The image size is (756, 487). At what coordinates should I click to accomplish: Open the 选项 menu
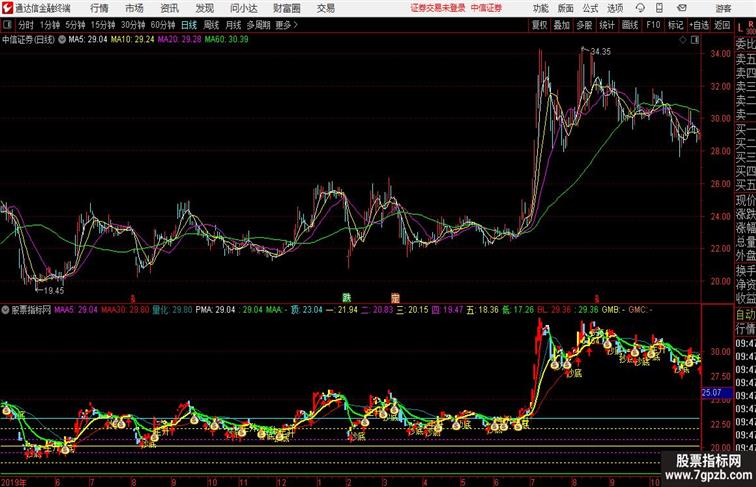coord(615,8)
